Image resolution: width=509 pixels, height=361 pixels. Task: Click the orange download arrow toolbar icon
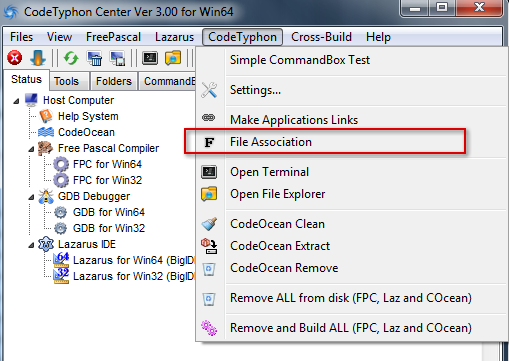pos(38,58)
